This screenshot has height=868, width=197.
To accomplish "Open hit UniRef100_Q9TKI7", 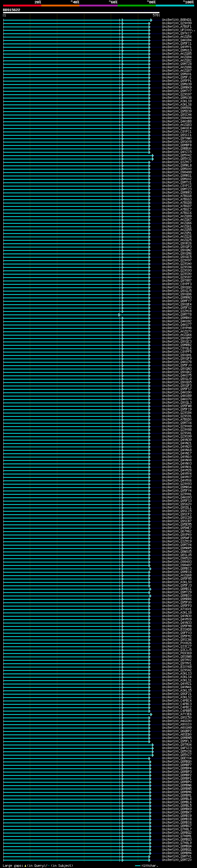I will tap(176, 33).
